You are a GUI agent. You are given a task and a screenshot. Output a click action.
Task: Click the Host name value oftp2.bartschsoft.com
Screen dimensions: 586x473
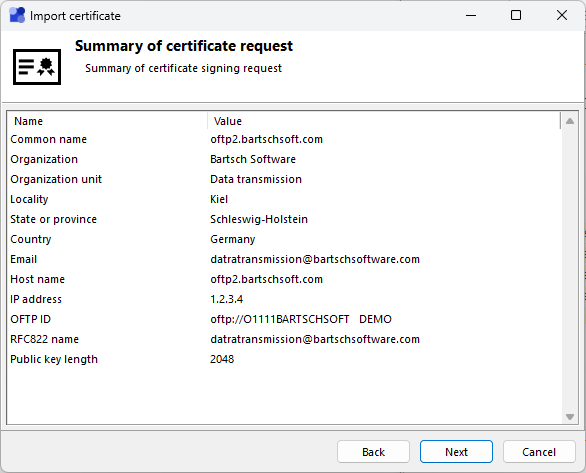click(266, 279)
